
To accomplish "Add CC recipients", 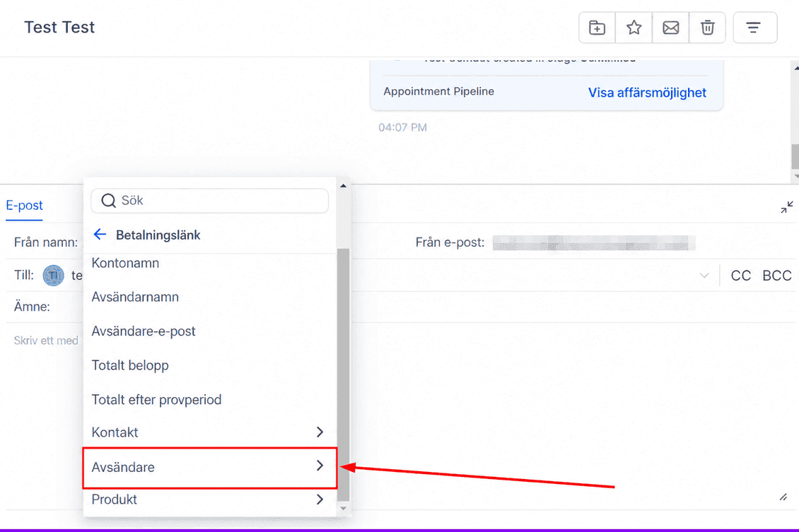I will point(740,276).
